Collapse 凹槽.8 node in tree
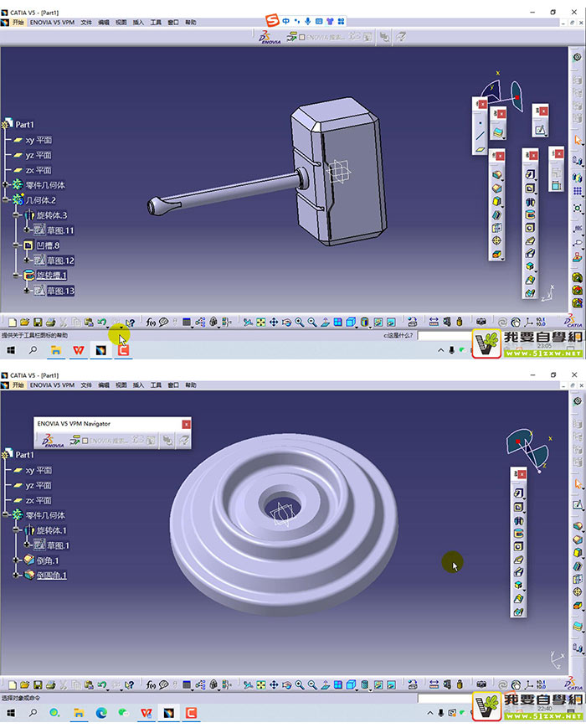 click(16, 245)
